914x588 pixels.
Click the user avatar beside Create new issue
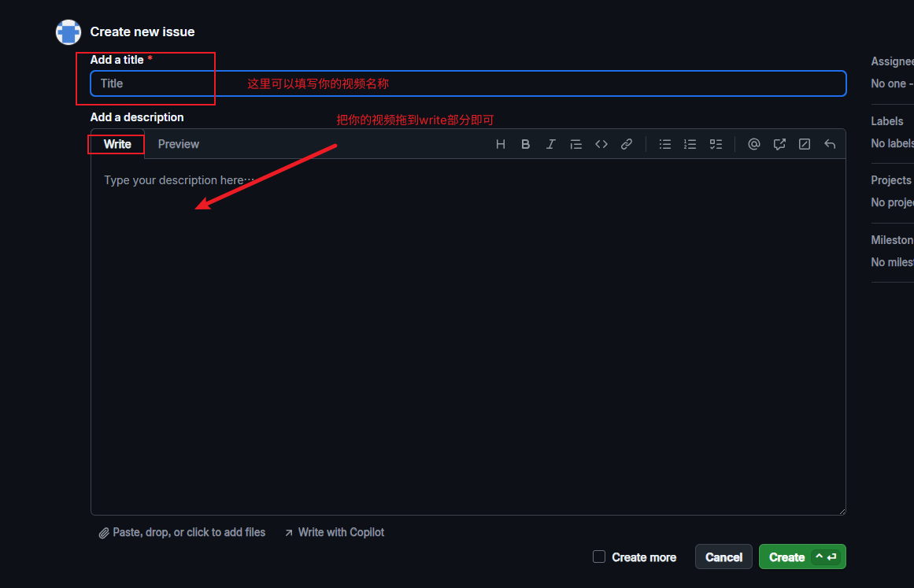coord(68,32)
